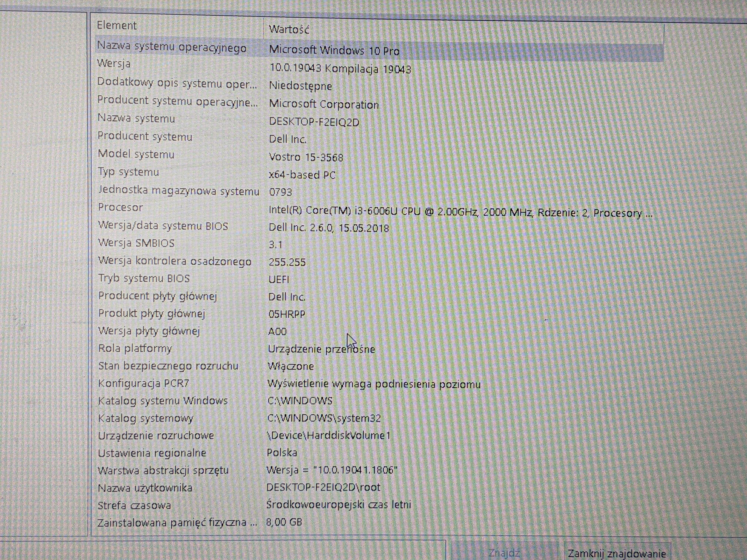Select Stan bezpiecznego rozruchu row
This screenshot has width=747, height=560.
(x=168, y=366)
